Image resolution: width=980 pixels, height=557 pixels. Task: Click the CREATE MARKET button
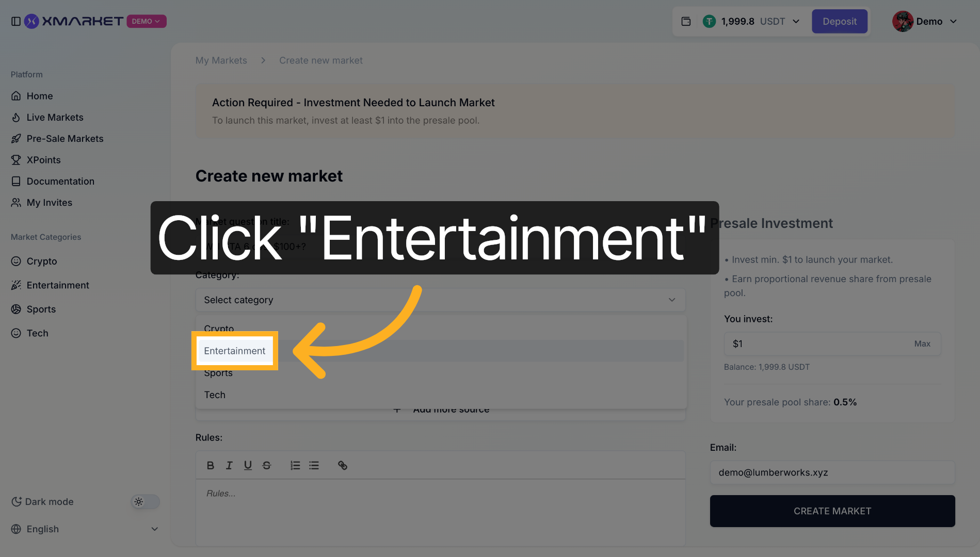(x=832, y=511)
